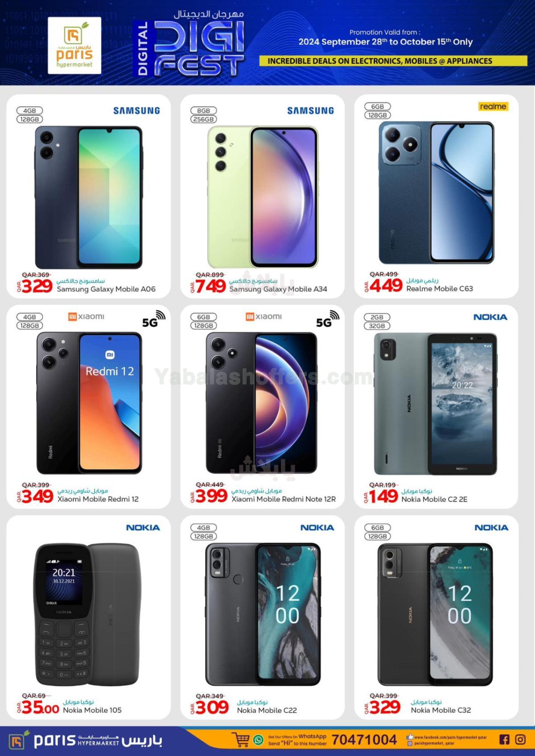Click the Xiaomi logo above Redmi Note 12R
Screen dimensions: 535x756
point(263,316)
